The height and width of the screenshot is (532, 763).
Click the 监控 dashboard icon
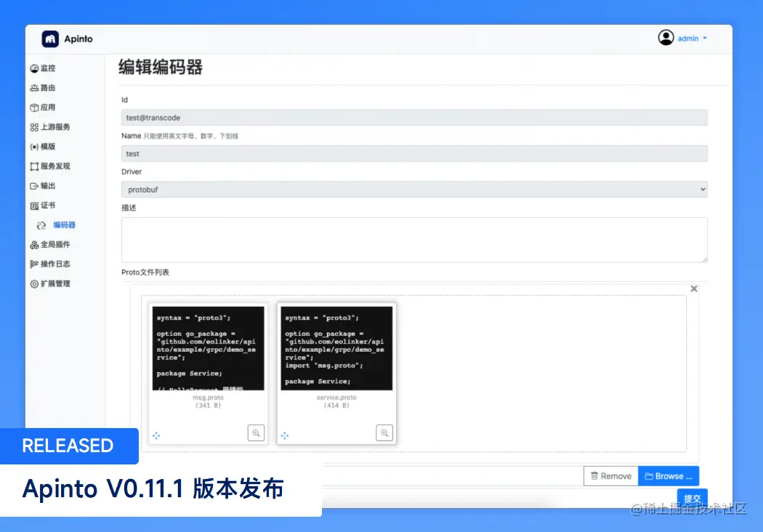(34, 68)
